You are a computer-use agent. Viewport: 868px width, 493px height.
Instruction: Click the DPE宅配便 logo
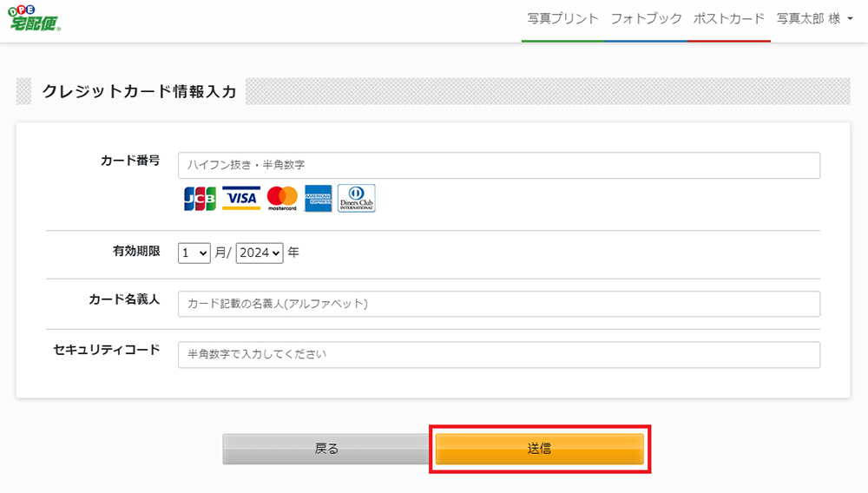(35, 18)
